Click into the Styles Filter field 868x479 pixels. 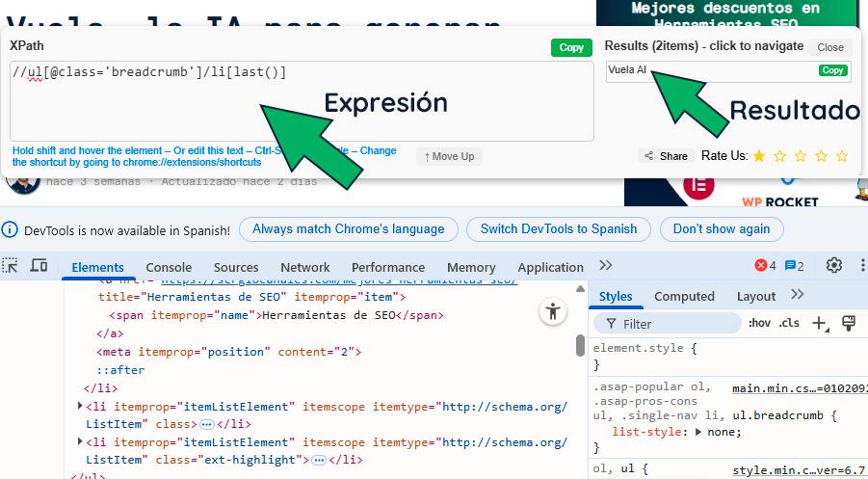674,324
